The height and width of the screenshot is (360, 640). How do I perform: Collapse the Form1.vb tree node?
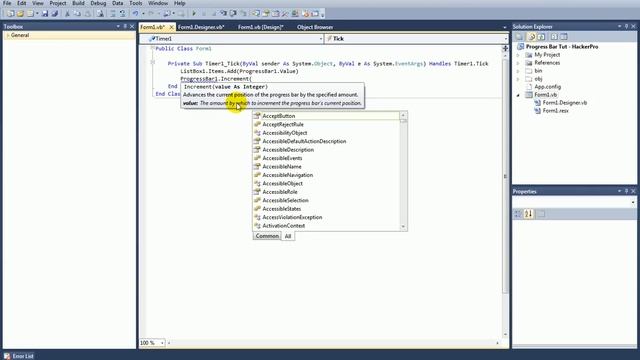(518, 95)
